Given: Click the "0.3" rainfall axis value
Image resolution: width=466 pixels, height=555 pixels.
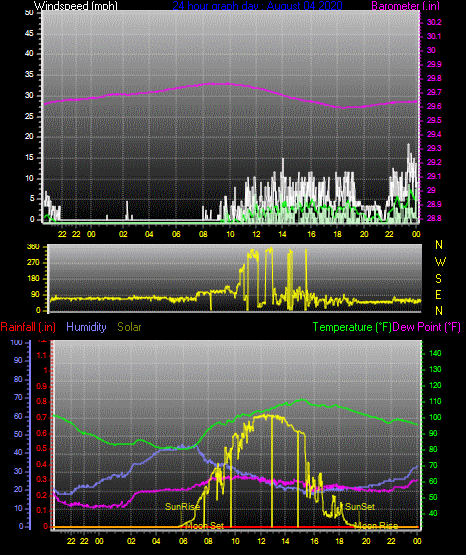Looking at the screenshot, I should click(x=42, y=479).
